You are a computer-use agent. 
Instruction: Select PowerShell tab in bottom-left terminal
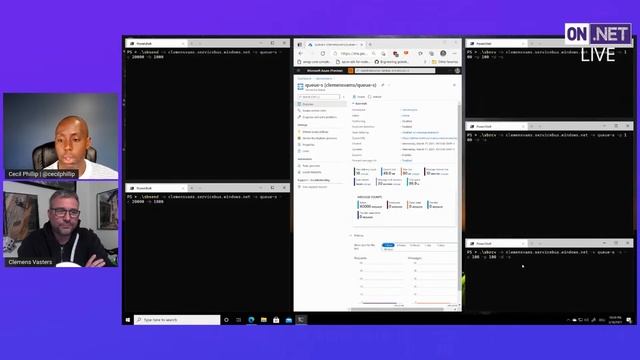[156, 188]
